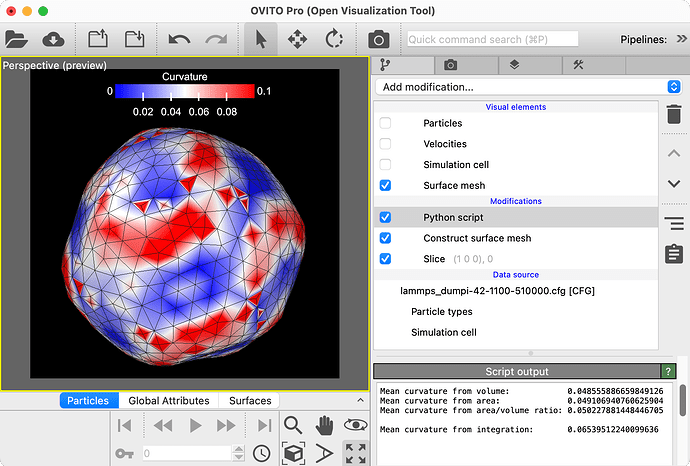Viewport: 690px width, 466px height.
Task: Disable the Surface mesh visual element checkbox
Action: (x=385, y=185)
